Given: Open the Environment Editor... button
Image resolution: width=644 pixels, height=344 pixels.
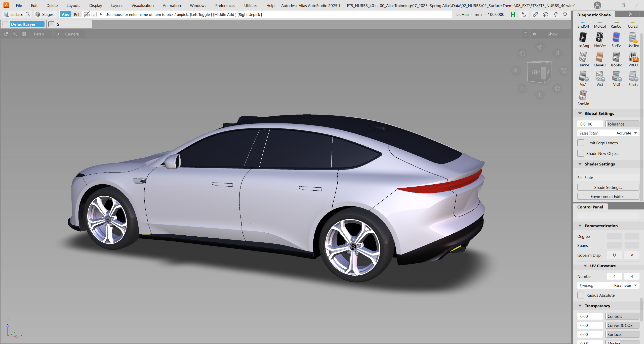Looking at the screenshot, I should pyautogui.click(x=608, y=196).
